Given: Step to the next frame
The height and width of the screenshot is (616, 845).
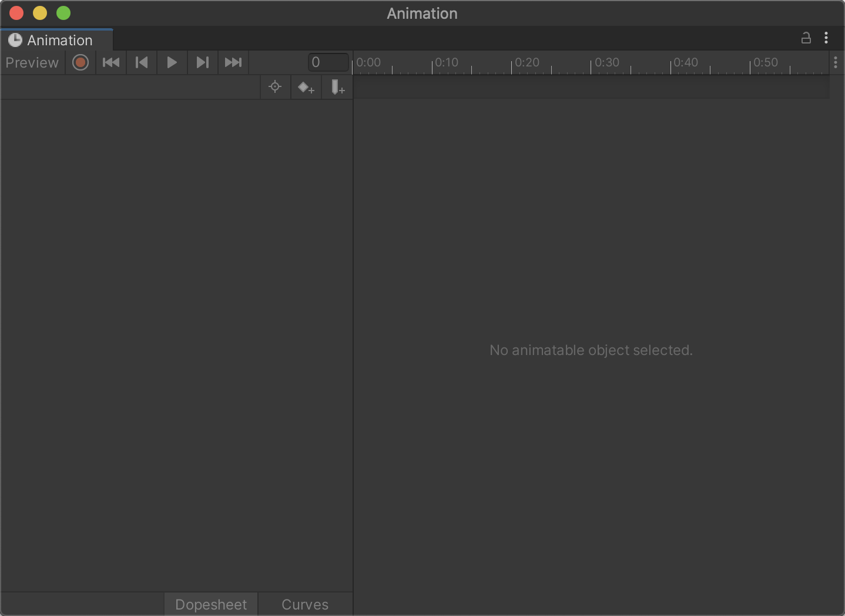Looking at the screenshot, I should click(202, 62).
